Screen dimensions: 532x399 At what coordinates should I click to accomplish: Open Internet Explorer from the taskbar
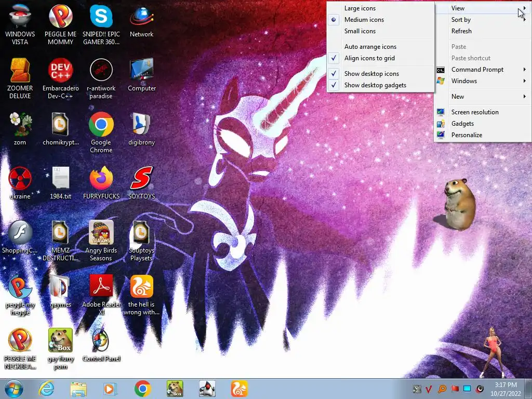46,389
